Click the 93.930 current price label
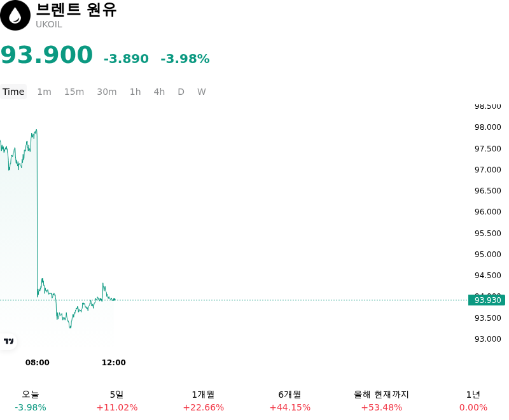The image size is (509, 420). click(487, 300)
